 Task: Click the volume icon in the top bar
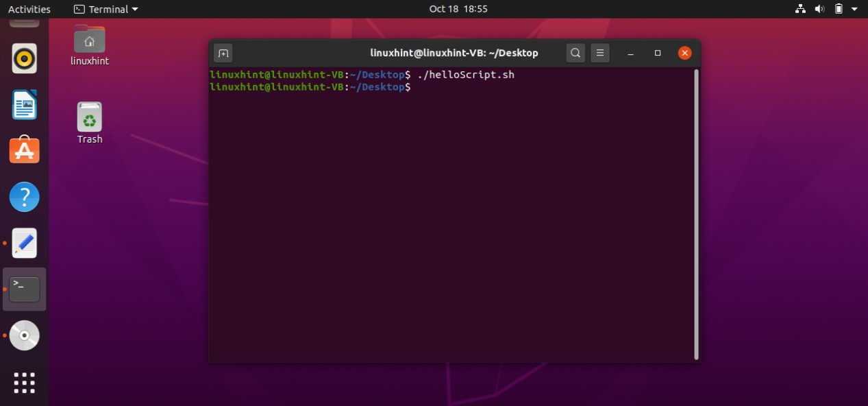click(819, 9)
